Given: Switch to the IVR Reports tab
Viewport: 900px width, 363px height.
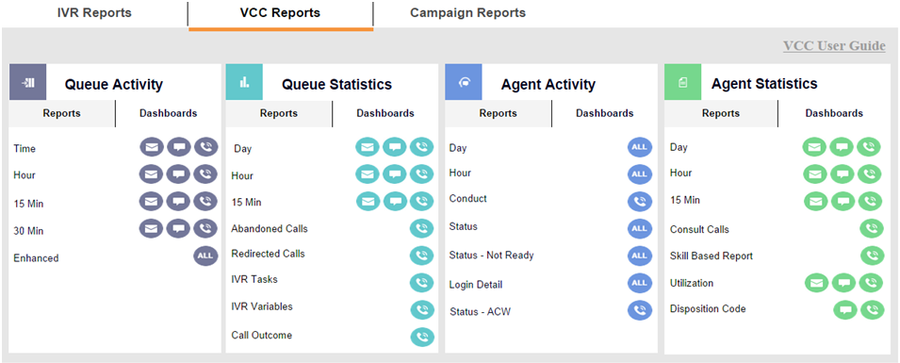Looking at the screenshot, I should coord(94,13).
